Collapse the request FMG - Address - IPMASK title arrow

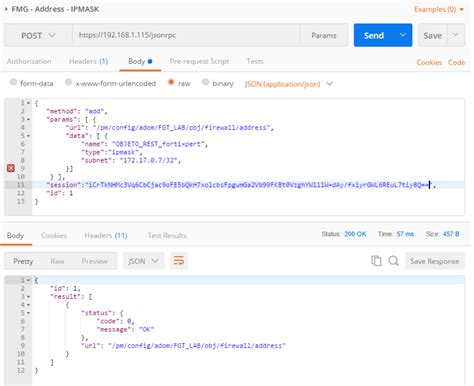coord(6,9)
